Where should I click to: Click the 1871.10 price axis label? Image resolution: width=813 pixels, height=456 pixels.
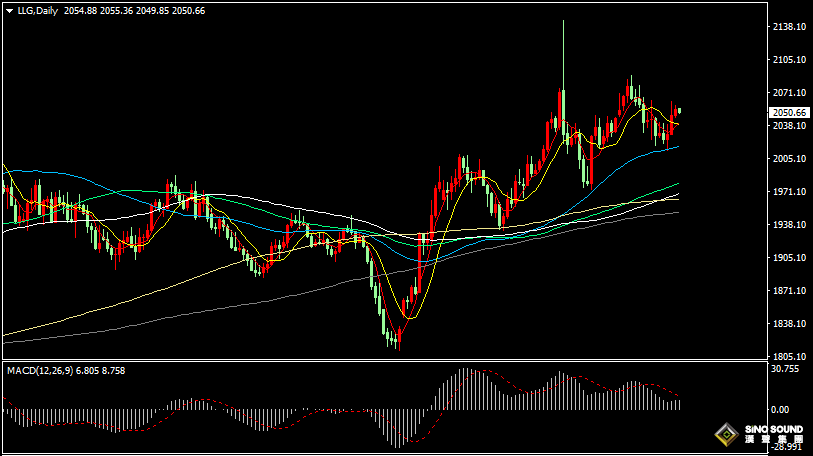pos(789,291)
